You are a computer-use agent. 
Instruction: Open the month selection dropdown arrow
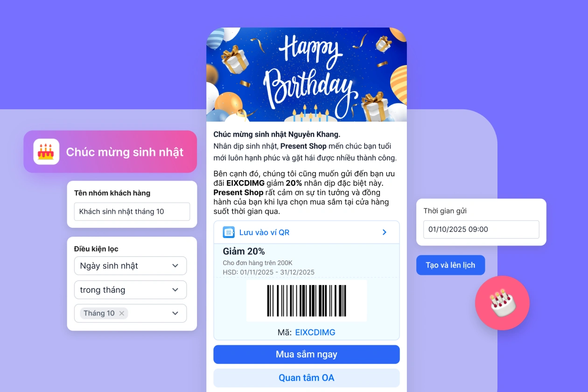tap(175, 313)
